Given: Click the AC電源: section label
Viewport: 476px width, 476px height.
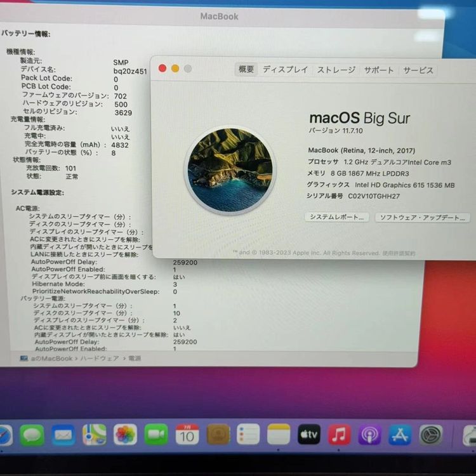Looking at the screenshot, I should pos(28,208).
